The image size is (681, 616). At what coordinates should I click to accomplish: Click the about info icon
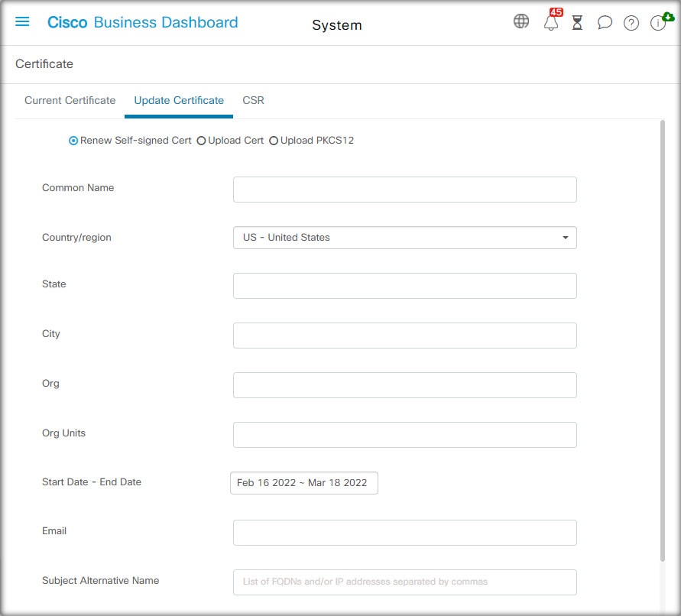tap(657, 23)
